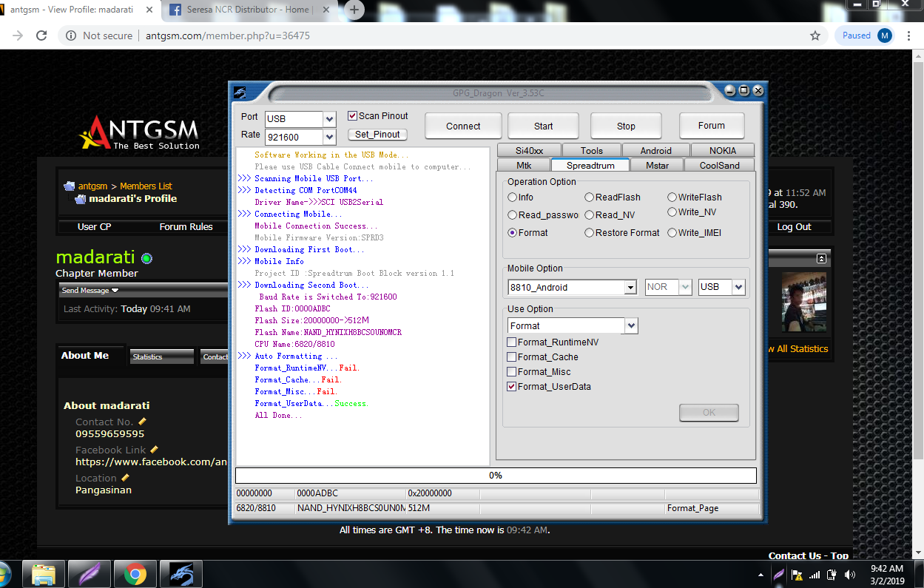
Task: Open the 8810_Android mobile option dropdown
Action: pos(630,288)
